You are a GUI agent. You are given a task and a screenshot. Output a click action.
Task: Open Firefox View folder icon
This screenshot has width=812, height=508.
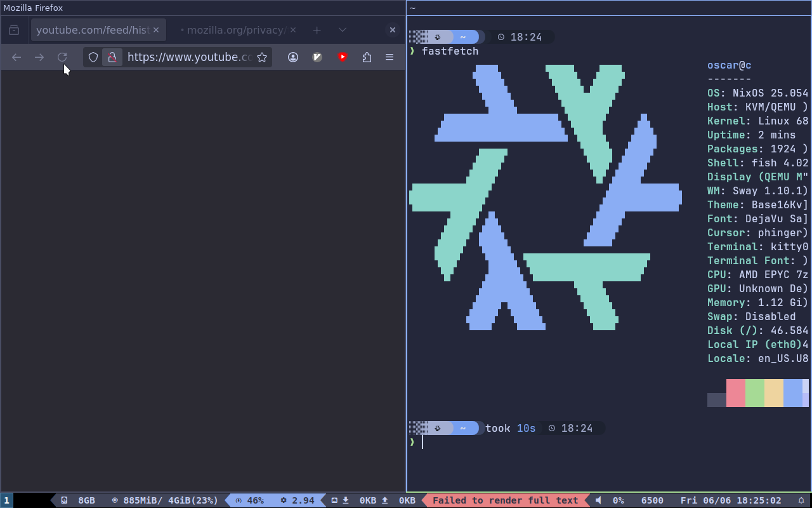pyautogui.click(x=14, y=30)
